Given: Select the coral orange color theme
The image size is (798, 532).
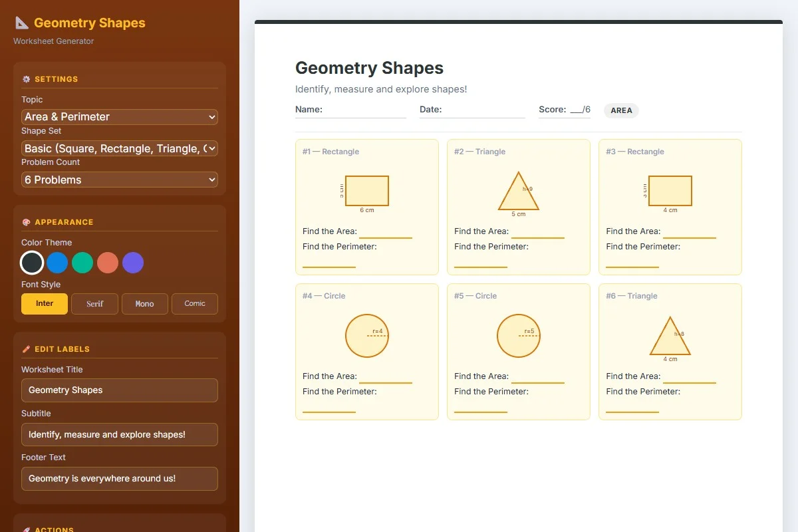Looking at the screenshot, I should coord(108,263).
